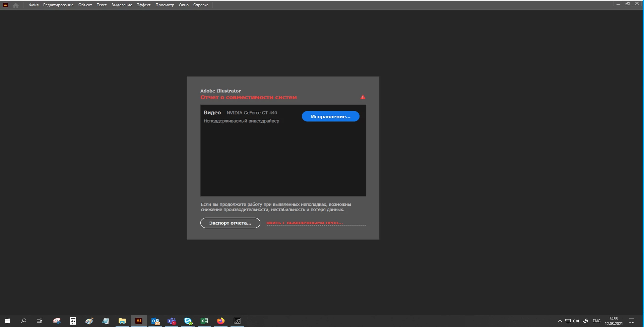Click the Illustrator home icon in top bar
The image size is (644, 327).
pos(15,5)
